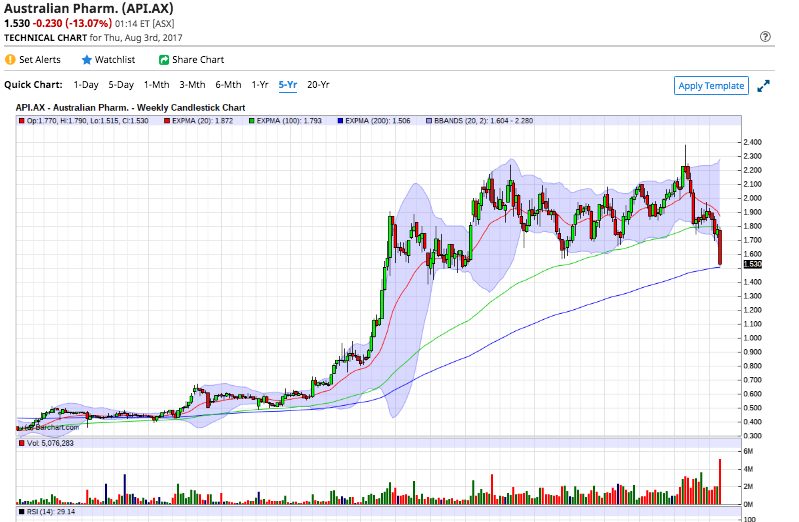Click the TECHNICAL CHART date heading
The height and width of the screenshot is (522, 799).
pyautogui.click(x=93, y=38)
